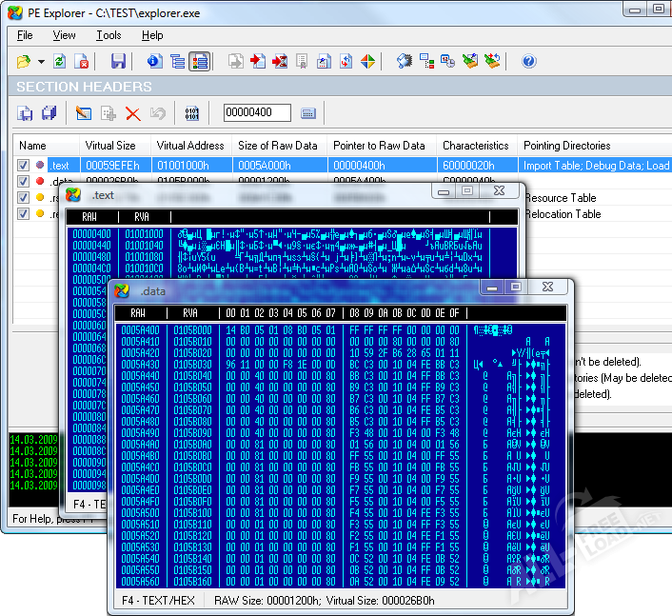Viewport: 672px width, 616px height.
Task: Toggle the third section row checkbox
Action: (x=24, y=198)
